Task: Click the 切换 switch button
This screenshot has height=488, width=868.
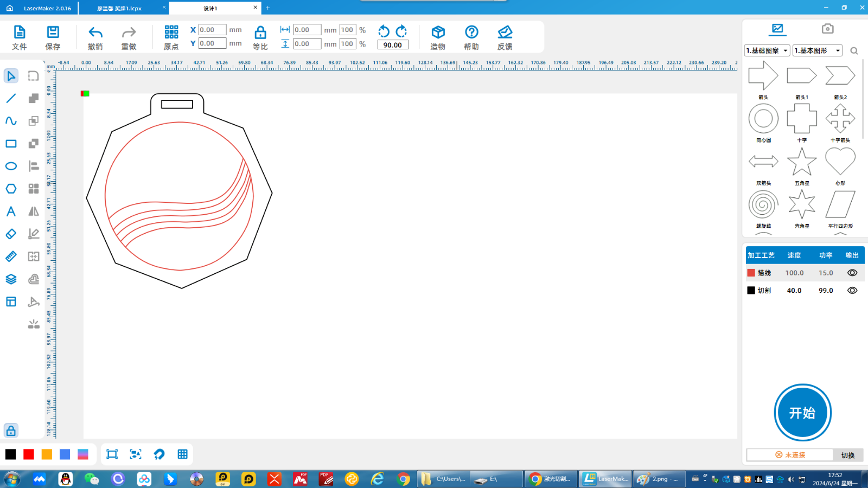Action: (847, 455)
